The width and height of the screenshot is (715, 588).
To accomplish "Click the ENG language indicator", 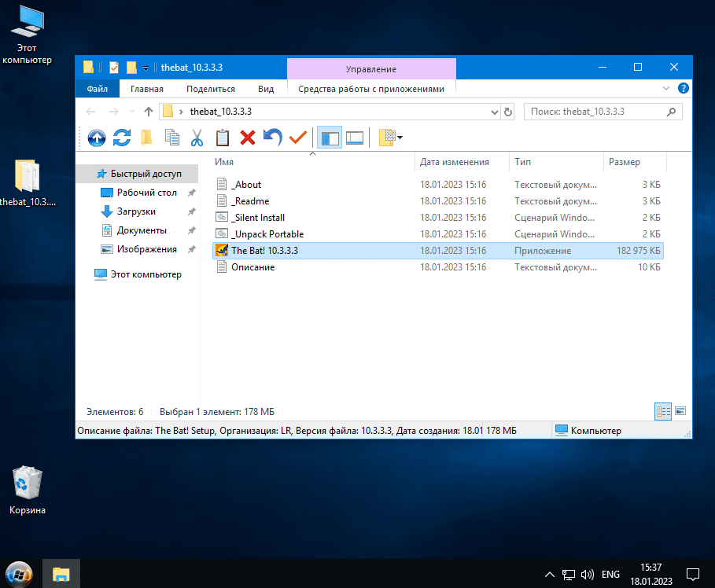I will pyautogui.click(x=610, y=575).
